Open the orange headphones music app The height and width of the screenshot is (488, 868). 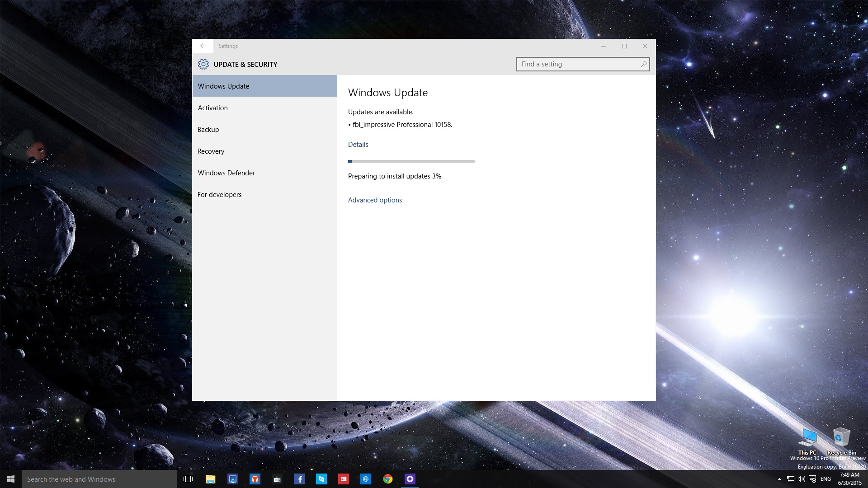[x=255, y=479]
